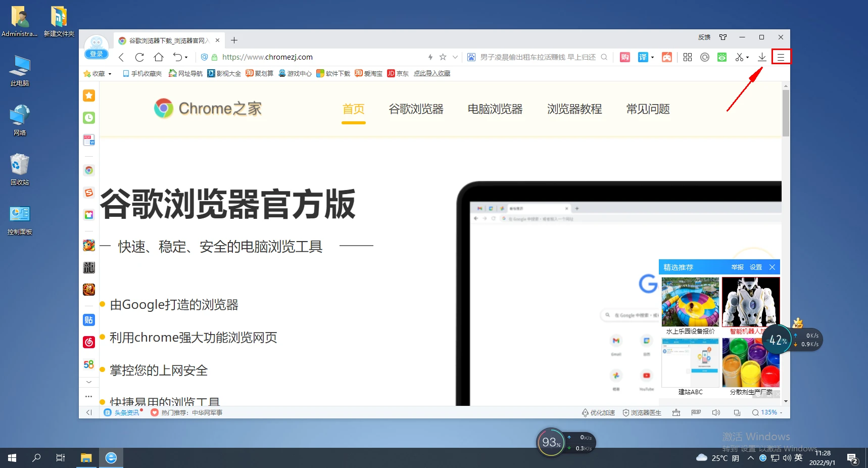Close the 谷歌浏览器下载 tab
Viewport: 868px width, 468px height.
[217, 40]
